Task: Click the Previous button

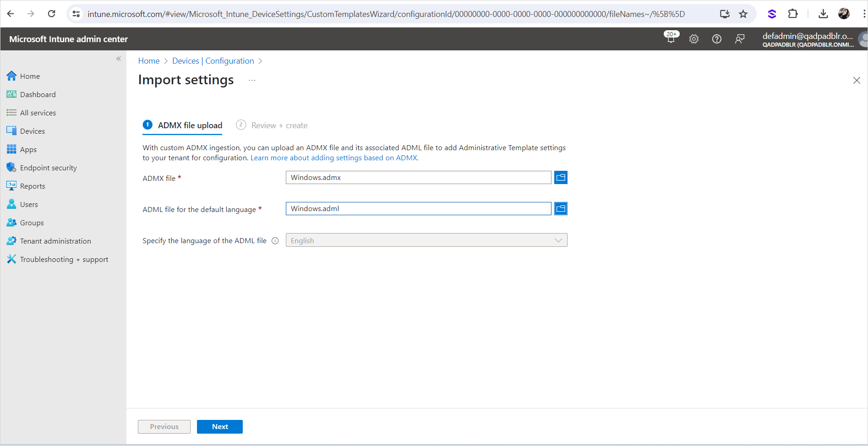Action: [x=164, y=427]
